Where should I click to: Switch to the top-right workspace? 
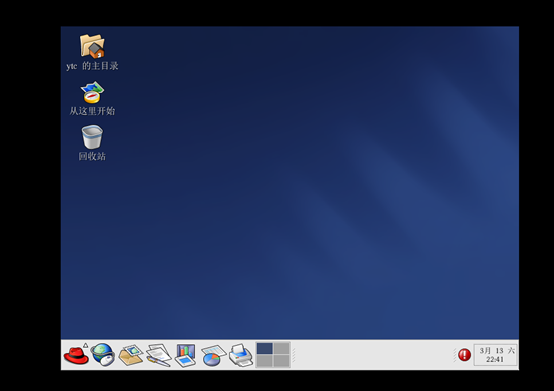point(282,349)
